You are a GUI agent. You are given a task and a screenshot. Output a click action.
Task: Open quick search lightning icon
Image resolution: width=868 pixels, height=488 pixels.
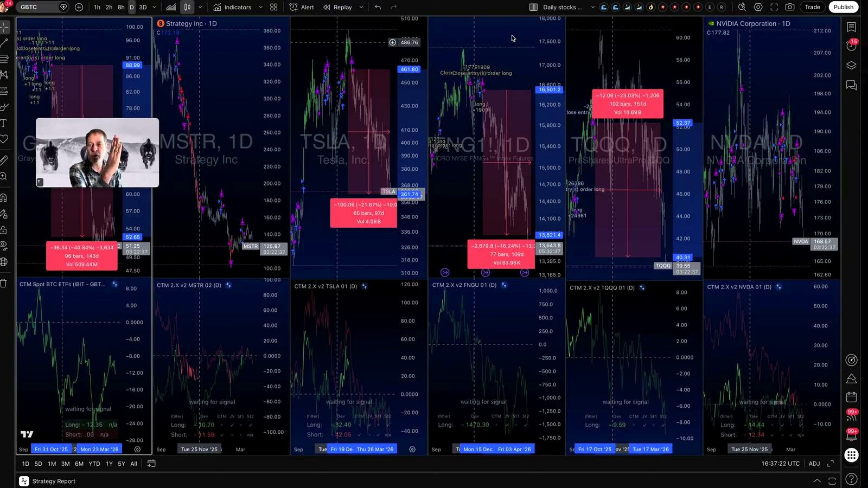pyautogui.click(x=742, y=7)
